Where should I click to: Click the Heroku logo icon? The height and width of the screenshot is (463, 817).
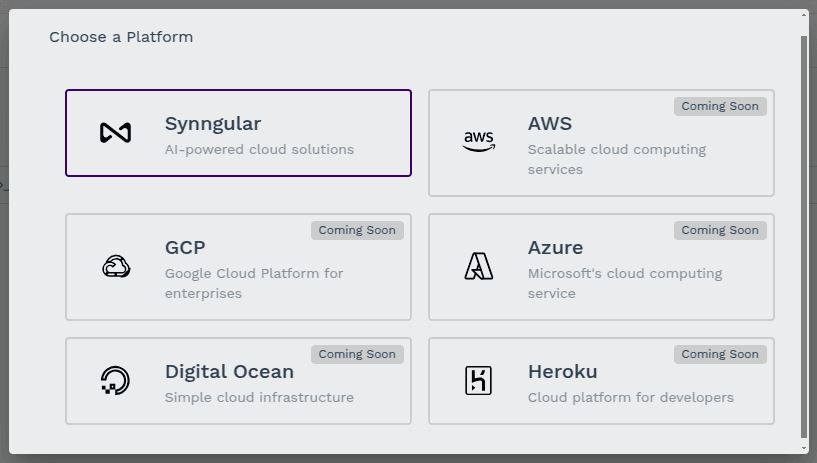479,380
